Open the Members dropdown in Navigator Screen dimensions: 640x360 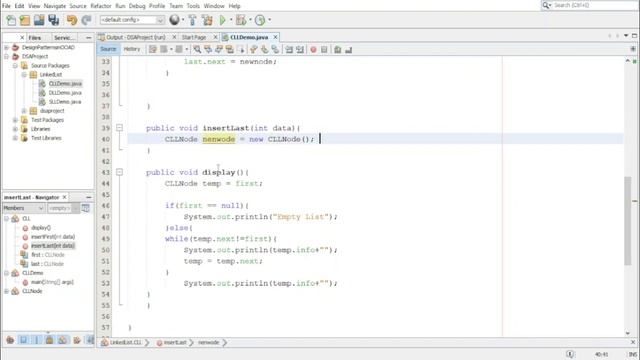(x=23, y=208)
